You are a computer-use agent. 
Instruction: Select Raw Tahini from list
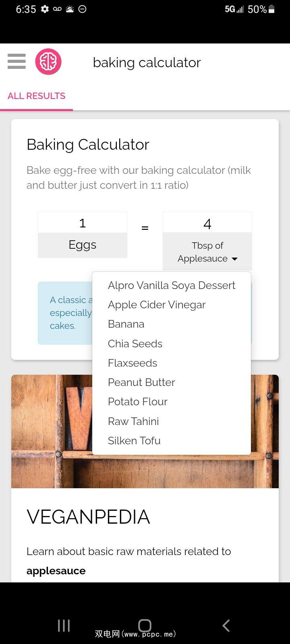pyautogui.click(x=133, y=421)
